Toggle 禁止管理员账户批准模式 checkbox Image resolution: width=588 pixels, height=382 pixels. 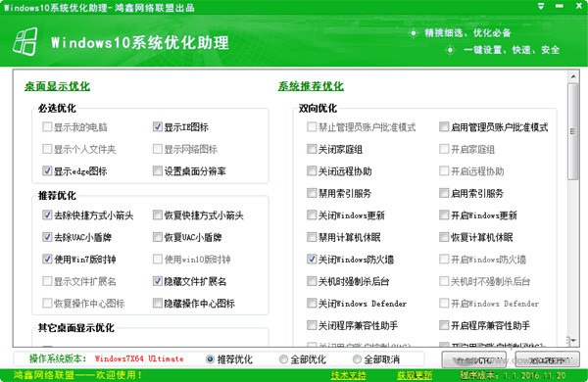coord(312,126)
